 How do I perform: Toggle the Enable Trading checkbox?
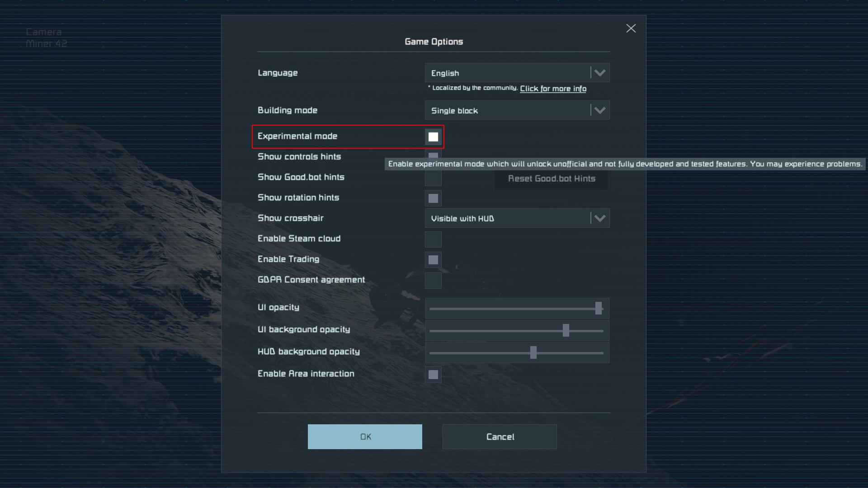433,260
